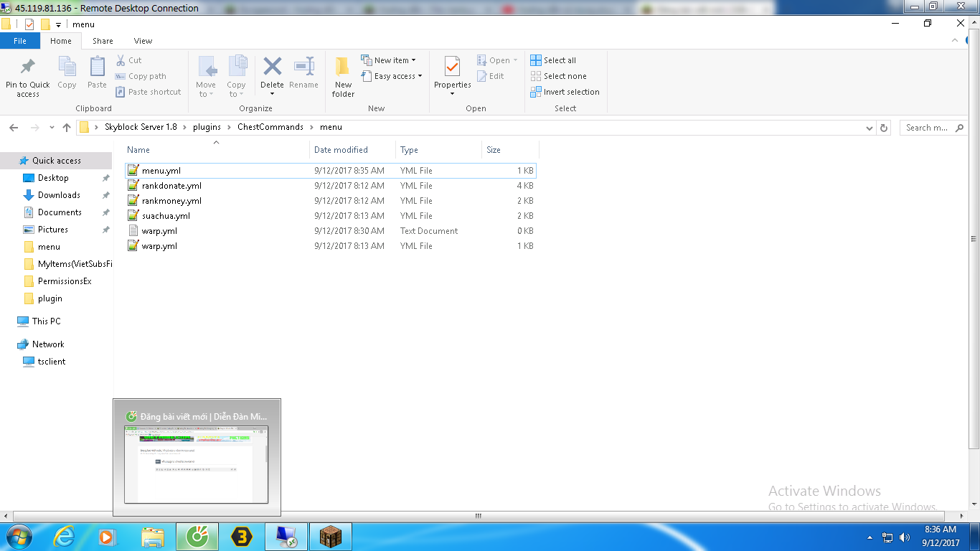Refresh the current folder view
The height and width of the screenshot is (551, 980).
pyautogui.click(x=884, y=128)
